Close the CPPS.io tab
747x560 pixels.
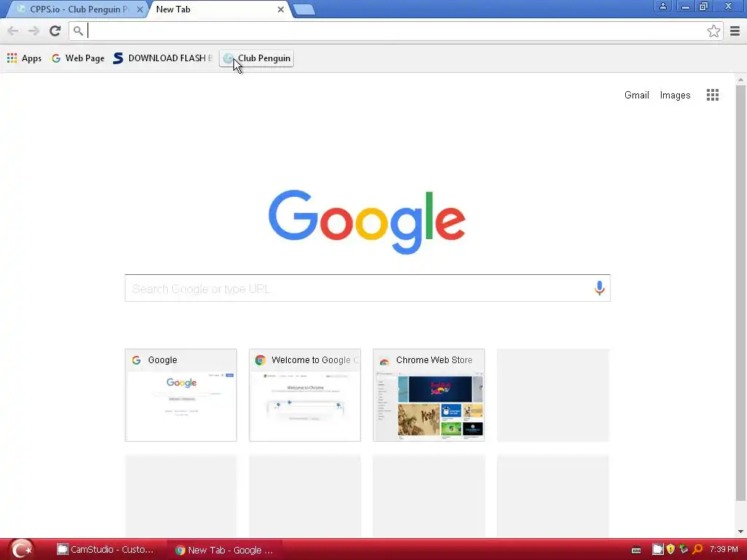click(139, 9)
